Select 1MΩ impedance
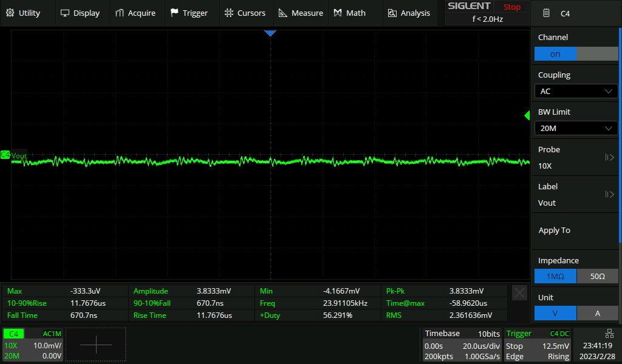Viewport: 622px width, 364px height. tap(555, 276)
